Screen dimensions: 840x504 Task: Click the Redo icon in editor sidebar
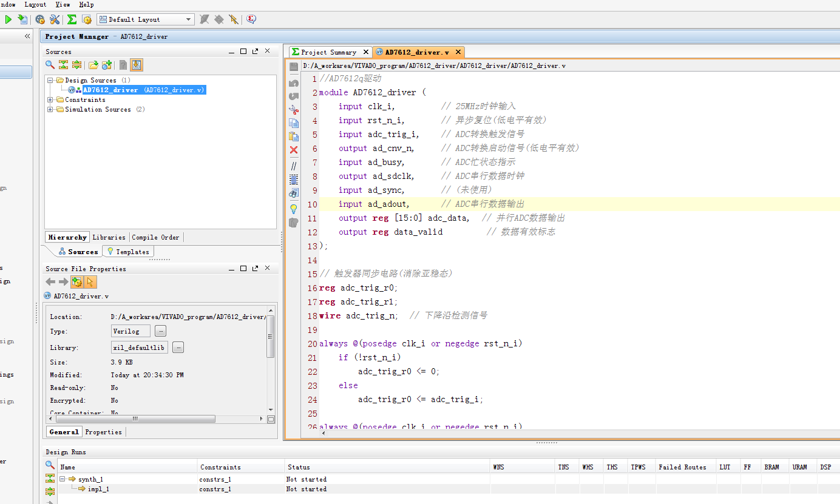pos(294,96)
